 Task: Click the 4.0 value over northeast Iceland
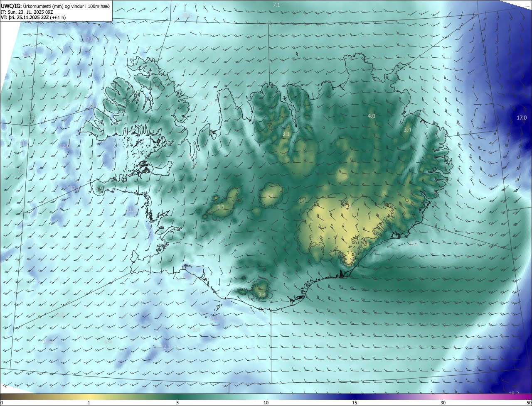(372, 116)
